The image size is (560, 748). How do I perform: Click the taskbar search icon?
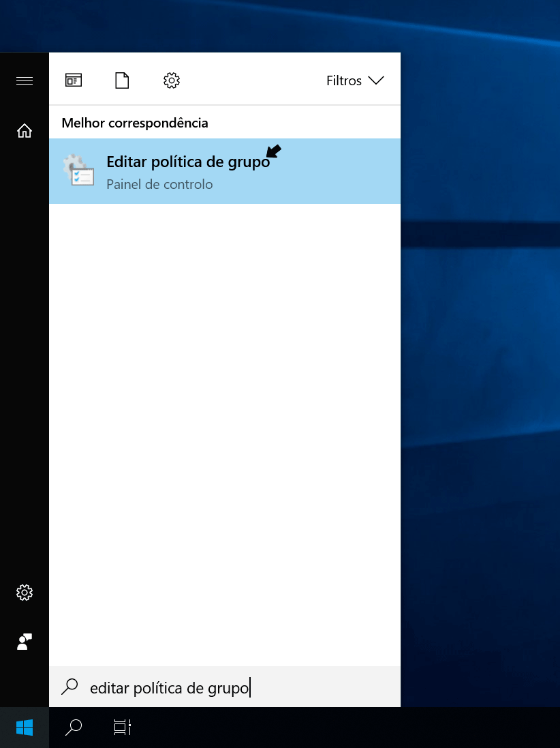click(x=73, y=728)
